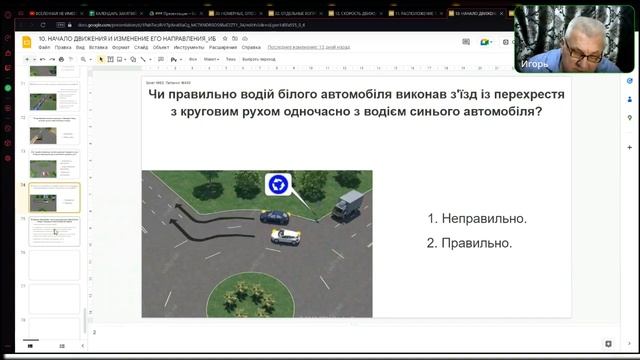640x360 pixels.
Task: Collapse the filmstrip panel arrow
Action: 82,346
